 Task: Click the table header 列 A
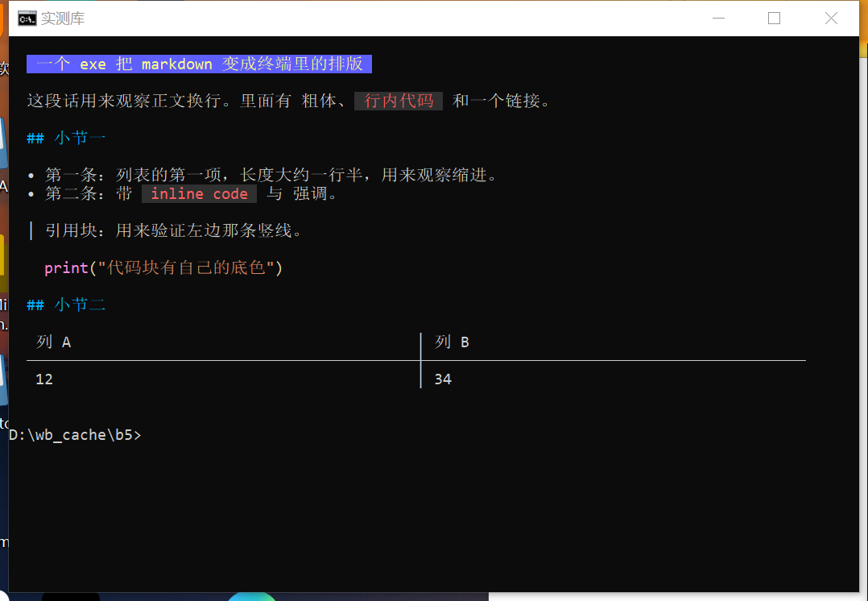54,342
